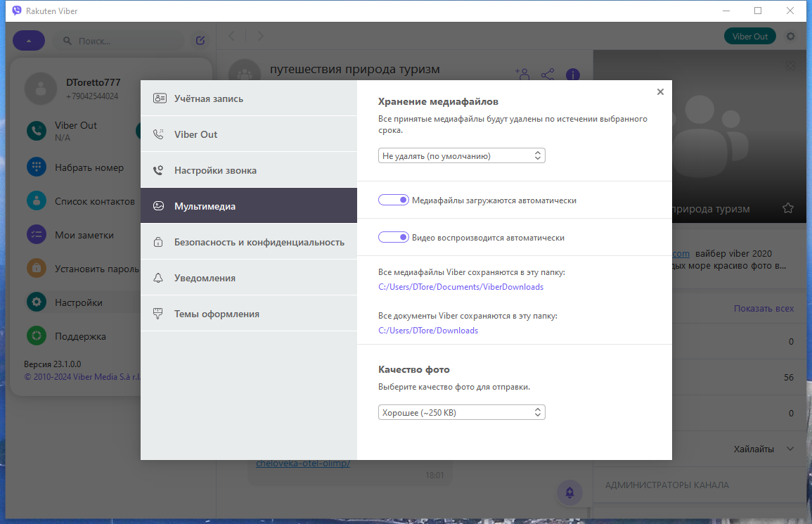Click the set password lock icon
The width and height of the screenshot is (812, 524).
(x=37, y=268)
